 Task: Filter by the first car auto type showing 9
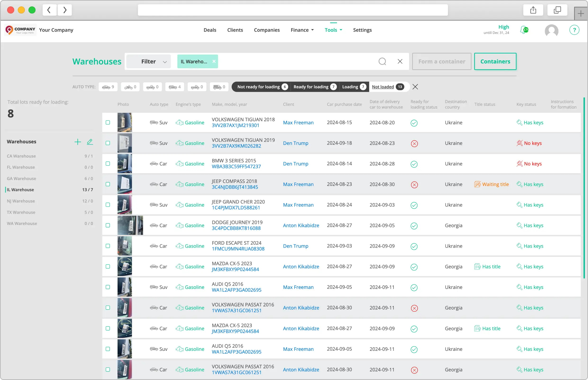[108, 87]
